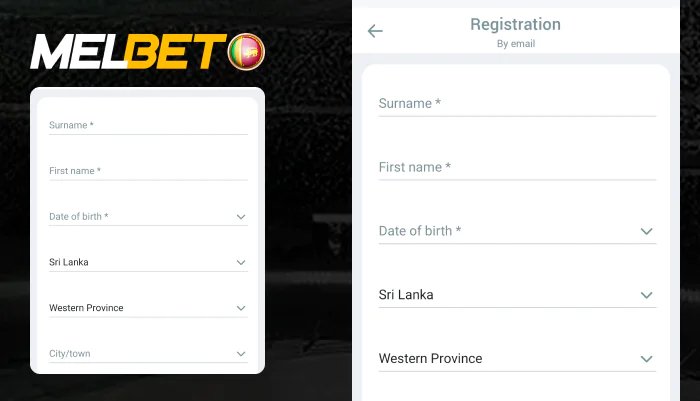Click the Sri Lanka flag badge near logo
This screenshot has width=700, height=401.
click(x=245, y=51)
